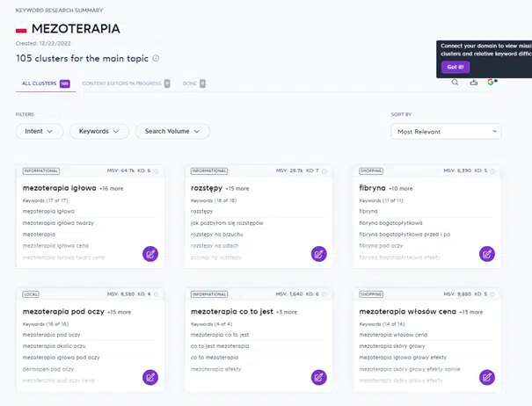Screen dimensions: 532x406
Task: Expand the Keywords filter dropdown
Action: pyautogui.click(x=99, y=131)
